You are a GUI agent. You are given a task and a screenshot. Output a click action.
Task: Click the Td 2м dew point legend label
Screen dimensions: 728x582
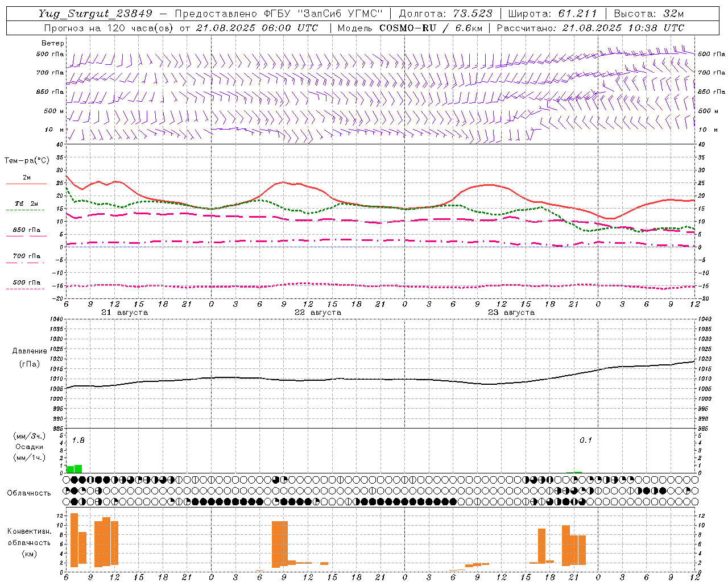pos(27,203)
